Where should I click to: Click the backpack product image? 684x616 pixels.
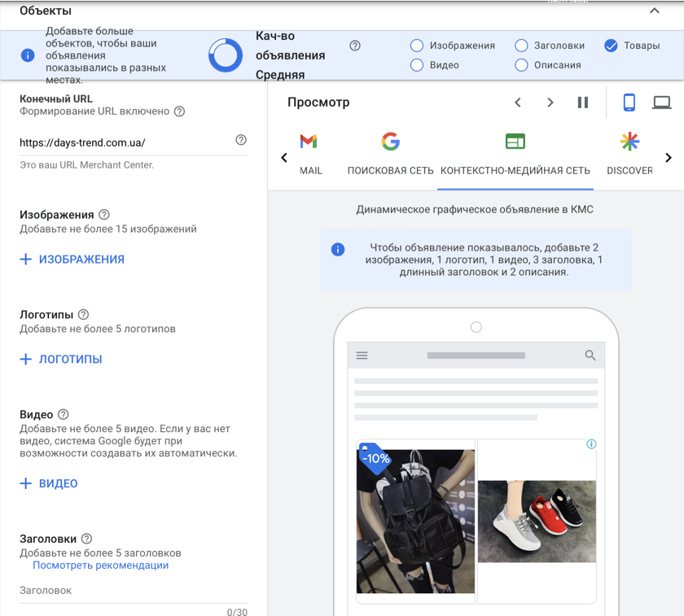[x=416, y=522]
